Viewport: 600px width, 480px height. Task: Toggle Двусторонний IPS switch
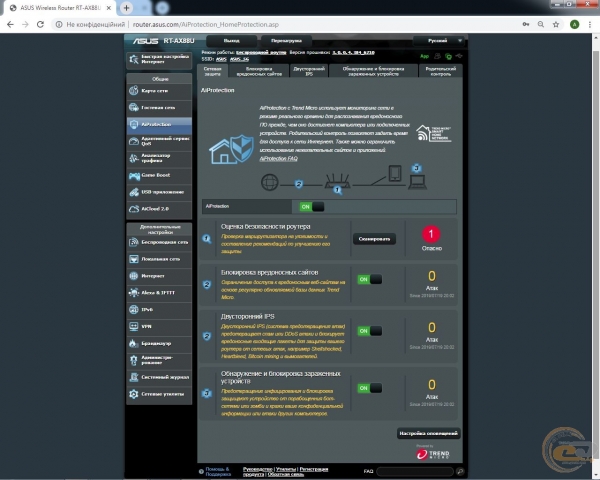pos(370,331)
